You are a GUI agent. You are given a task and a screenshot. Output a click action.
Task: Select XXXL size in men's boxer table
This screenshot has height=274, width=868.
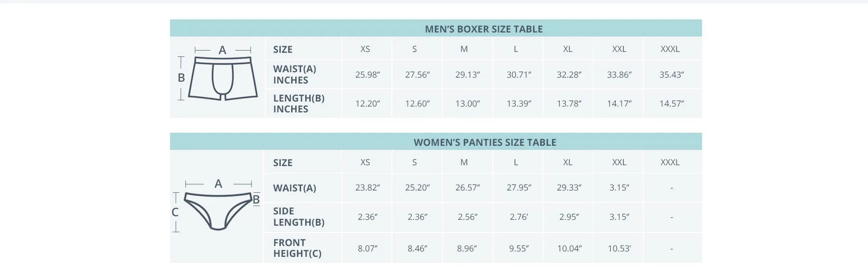tap(670, 49)
